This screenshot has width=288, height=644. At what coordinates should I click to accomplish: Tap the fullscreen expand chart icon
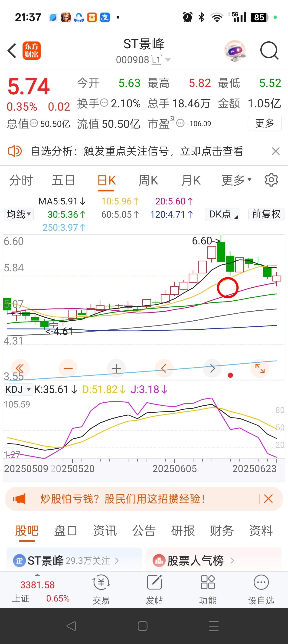pos(260,368)
